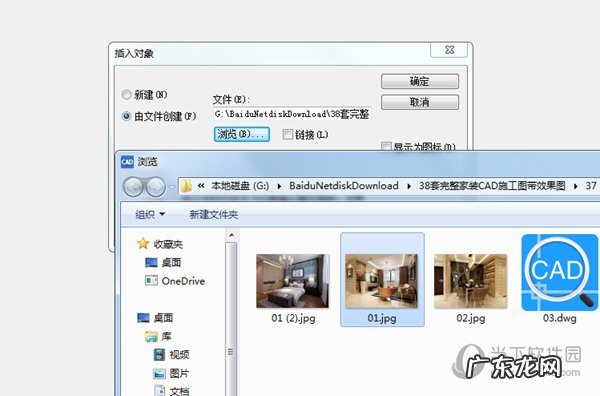Click the 01.jpg file name
Screen dimensions: 600x396
tap(382, 318)
